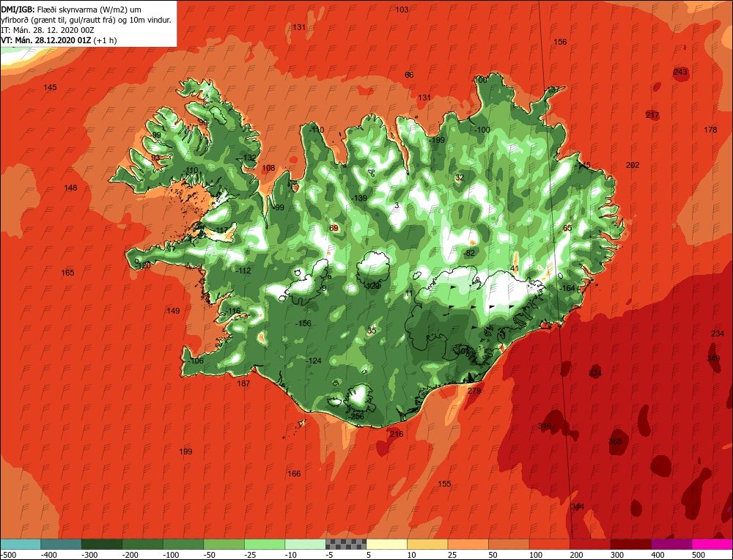Click the land value 69 on the orange spot

pos(334,228)
